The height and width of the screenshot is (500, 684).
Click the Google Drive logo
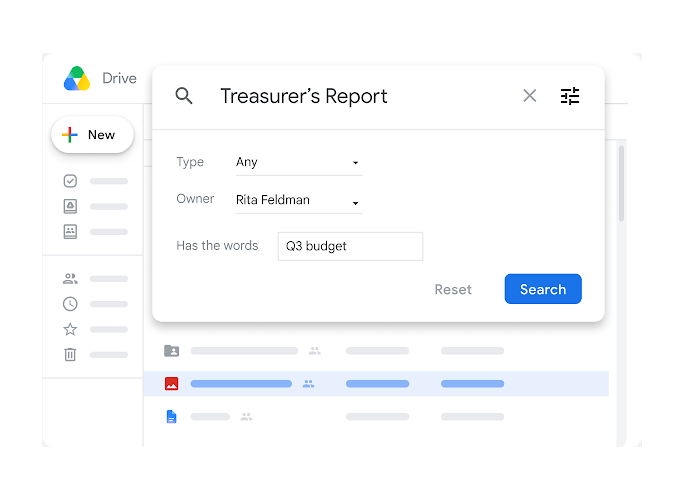click(77, 79)
